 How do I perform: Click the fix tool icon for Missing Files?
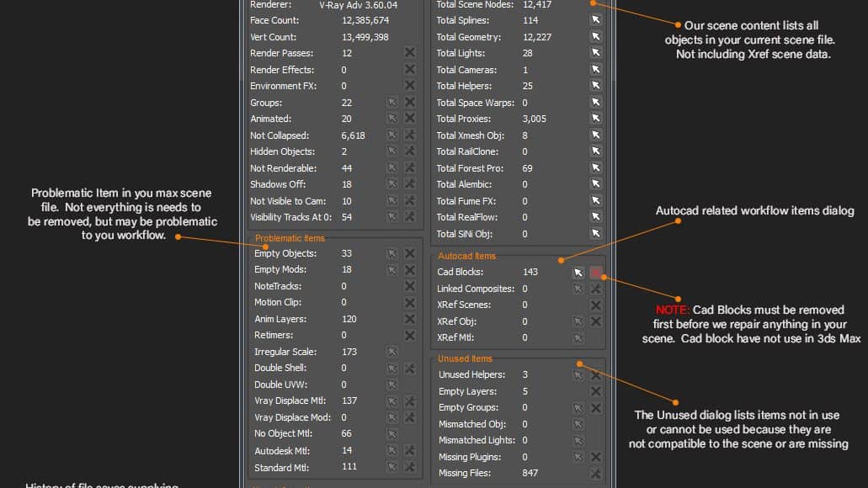point(596,473)
